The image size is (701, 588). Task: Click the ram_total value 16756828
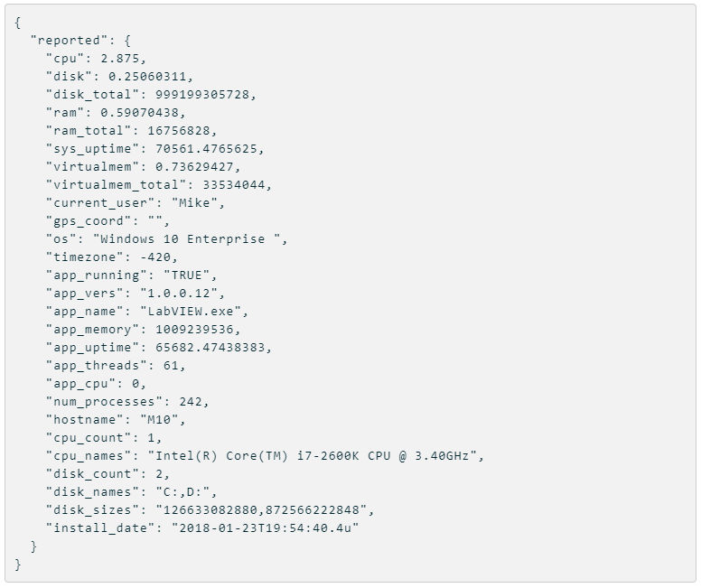pos(179,131)
